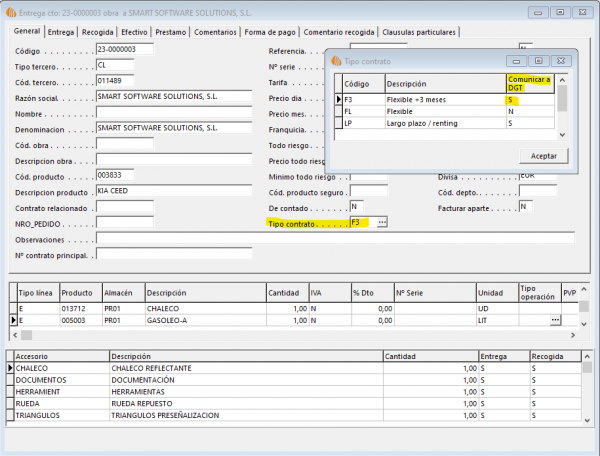This screenshot has height=456, width=600.
Task: Minimize the Tipo contrato popup window
Action: (x=517, y=61)
